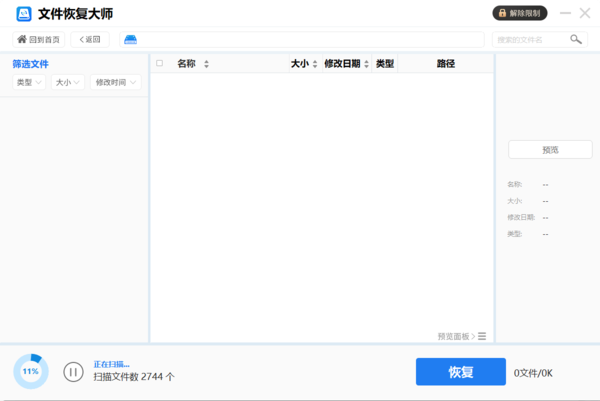Click the 预览 button
This screenshot has height=401, width=600.
pyautogui.click(x=550, y=149)
